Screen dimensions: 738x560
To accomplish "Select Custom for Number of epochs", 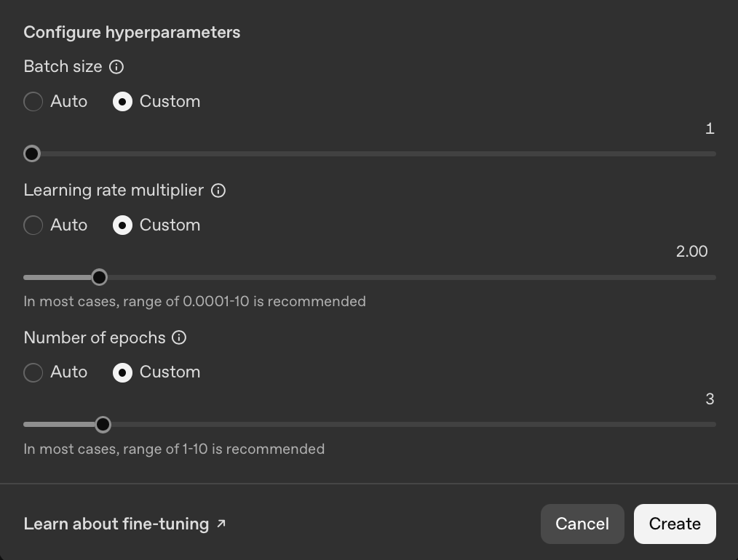I will (122, 372).
